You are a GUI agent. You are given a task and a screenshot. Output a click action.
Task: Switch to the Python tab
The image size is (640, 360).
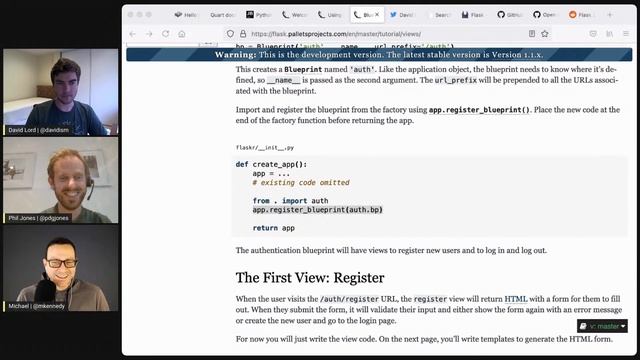(x=259, y=15)
